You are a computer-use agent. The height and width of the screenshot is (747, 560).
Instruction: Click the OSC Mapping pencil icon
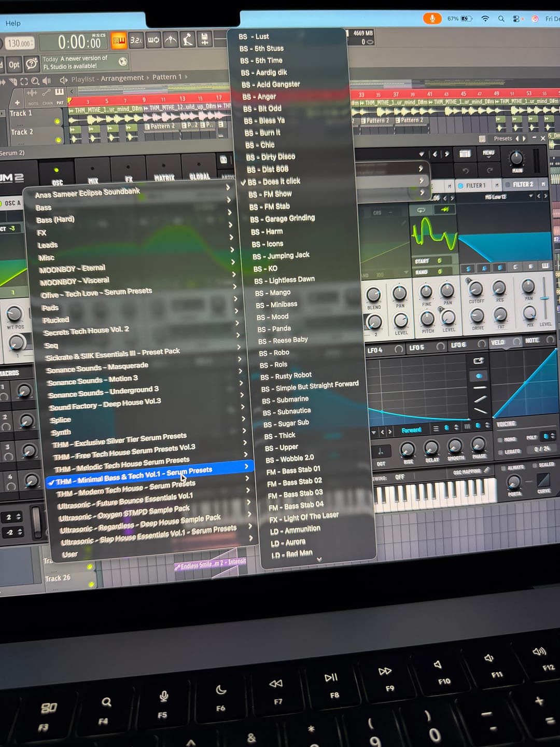pos(486,471)
